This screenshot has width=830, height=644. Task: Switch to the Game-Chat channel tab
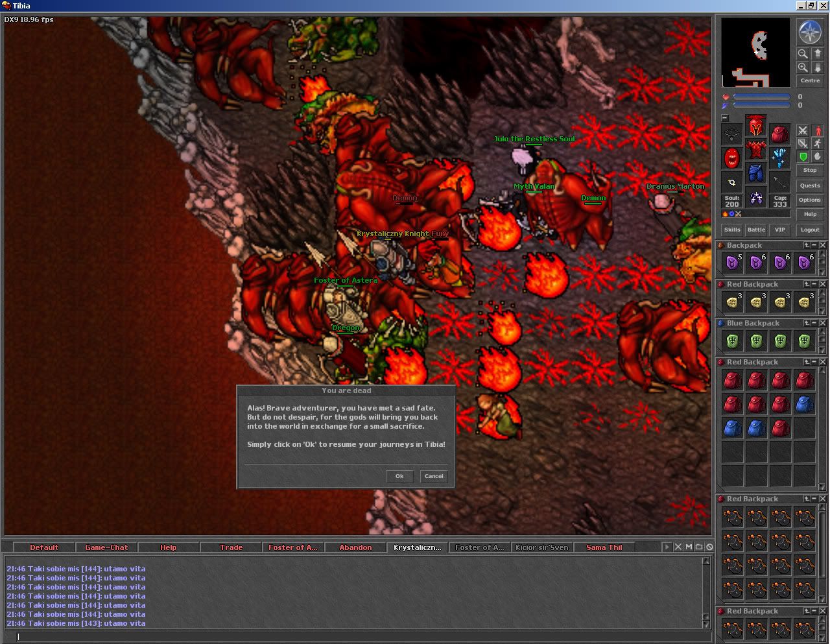pos(106,547)
